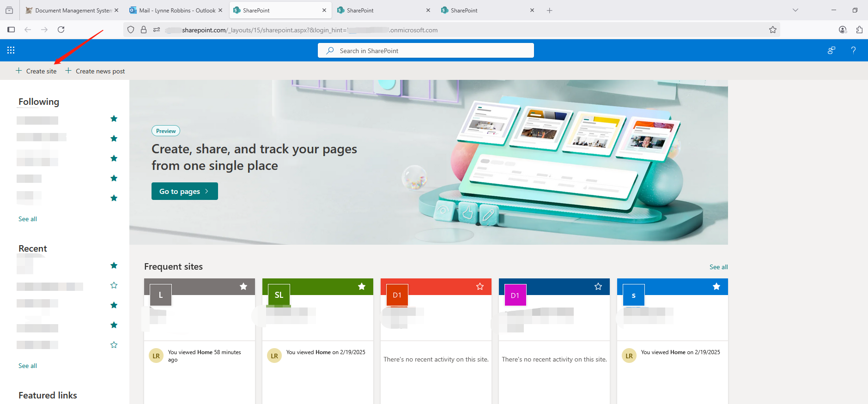This screenshot has width=868, height=404.
Task: Click the Go to pages button
Action: (x=185, y=191)
